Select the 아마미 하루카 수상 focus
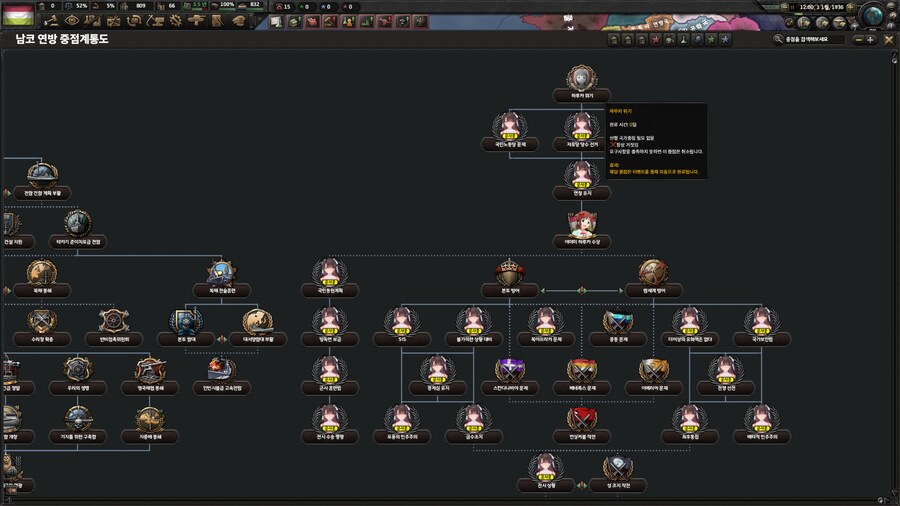 582,224
